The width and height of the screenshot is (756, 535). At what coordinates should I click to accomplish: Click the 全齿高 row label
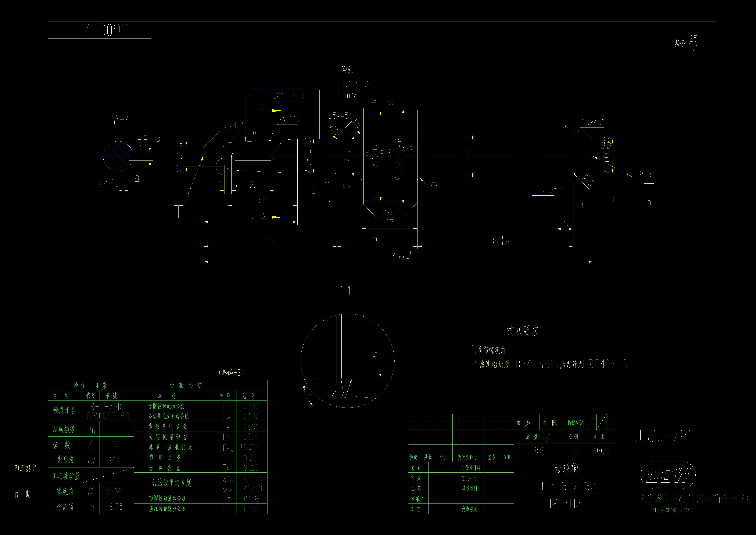click(x=65, y=507)
